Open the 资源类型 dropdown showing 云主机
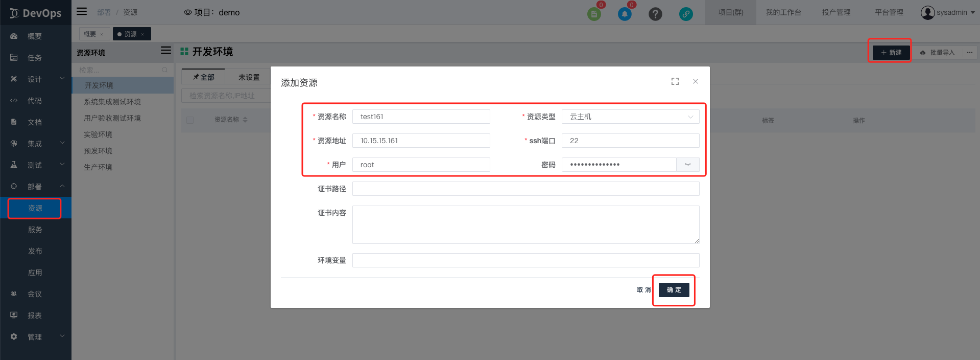Viewport: 980px width, 360px height. pos(630,117)
